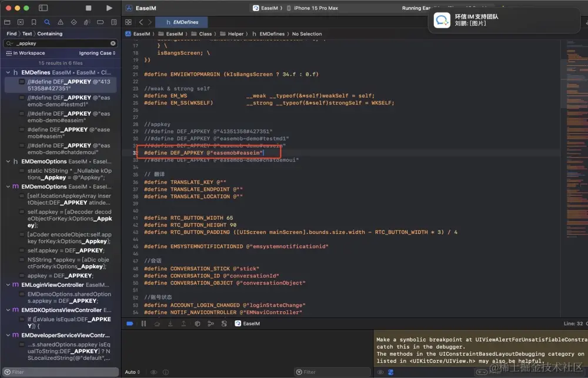Select result easemob-demo#testmd1 in sidebar
588x378 pixels.
(61, 101)
